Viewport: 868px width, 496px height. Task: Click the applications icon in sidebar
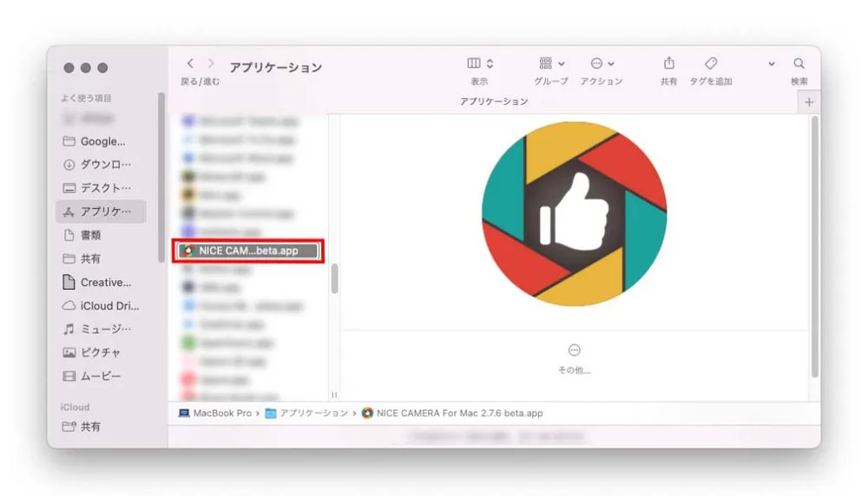coord(69,212)
